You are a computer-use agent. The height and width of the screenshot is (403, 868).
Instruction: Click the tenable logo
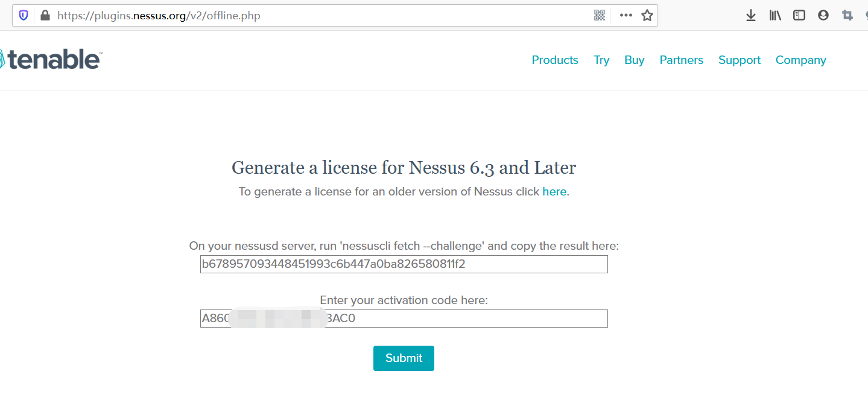(51, 60)
